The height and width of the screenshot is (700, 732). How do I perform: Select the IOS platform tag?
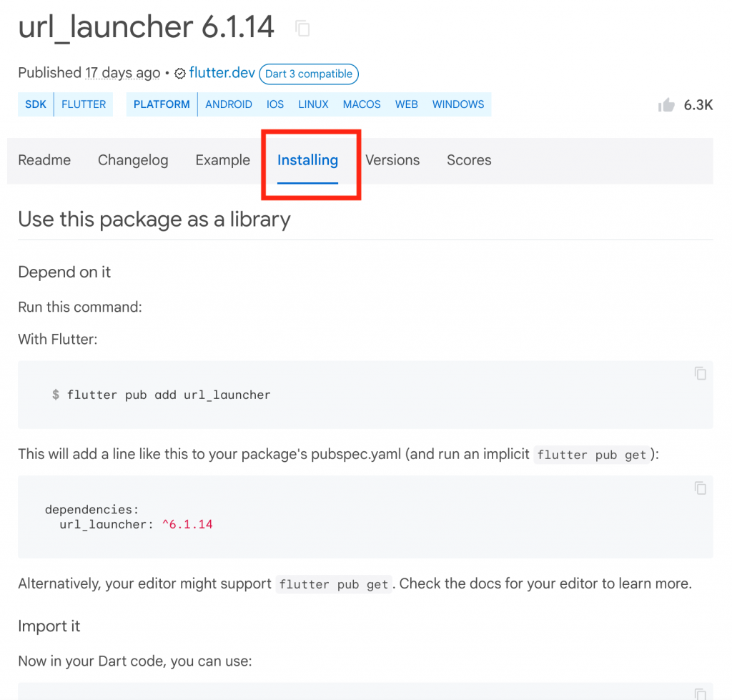(275, 104)
